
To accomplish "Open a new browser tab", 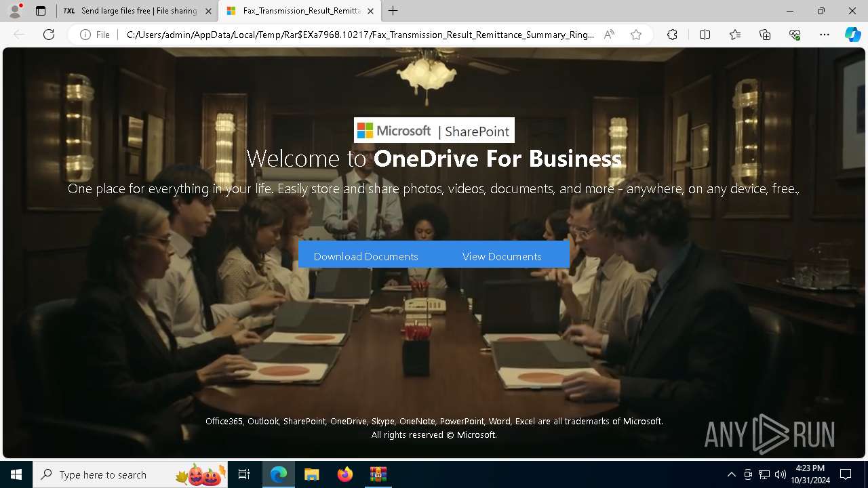I will 393,11.
